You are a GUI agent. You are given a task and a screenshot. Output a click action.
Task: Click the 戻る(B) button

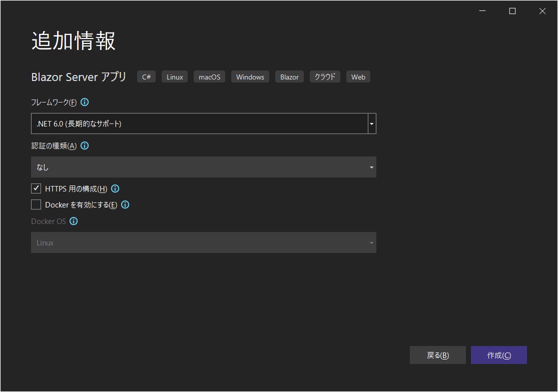(x=438, y=355)
